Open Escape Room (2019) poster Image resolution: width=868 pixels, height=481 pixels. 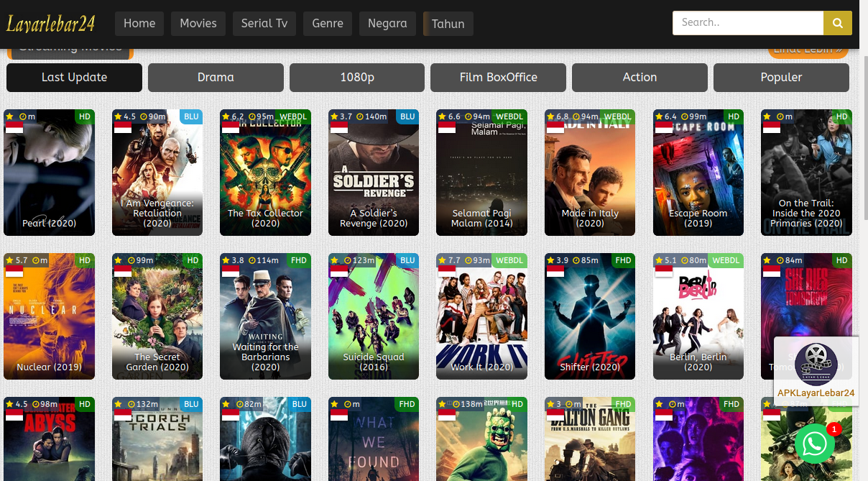pos(698,173)
